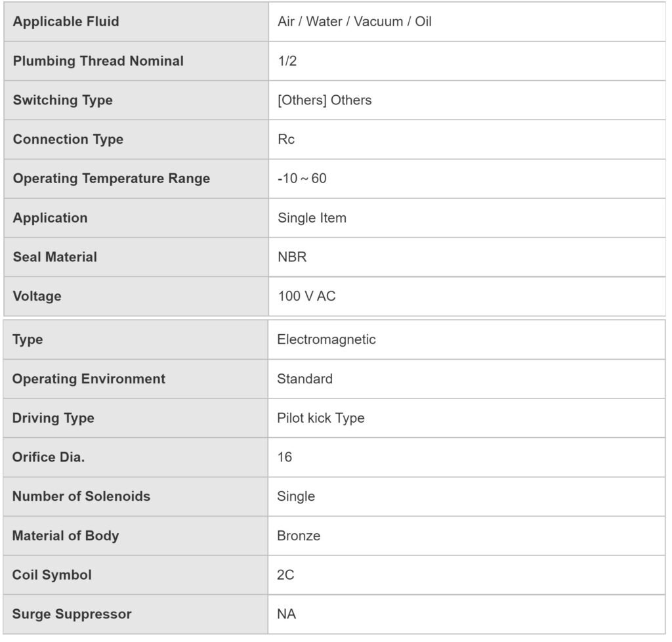The image size is (672, 642).
Task: Select the -10 ~ 60 temperature value
Action: pos(302,179)
